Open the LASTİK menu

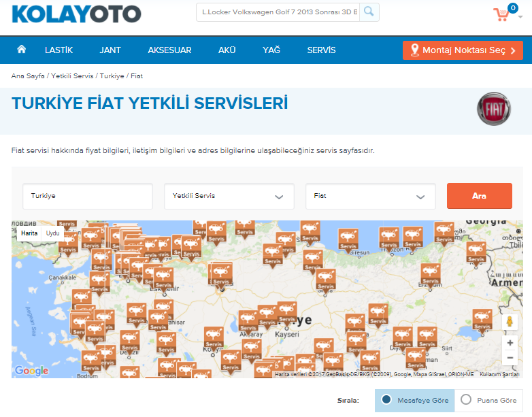pos(59,50)
